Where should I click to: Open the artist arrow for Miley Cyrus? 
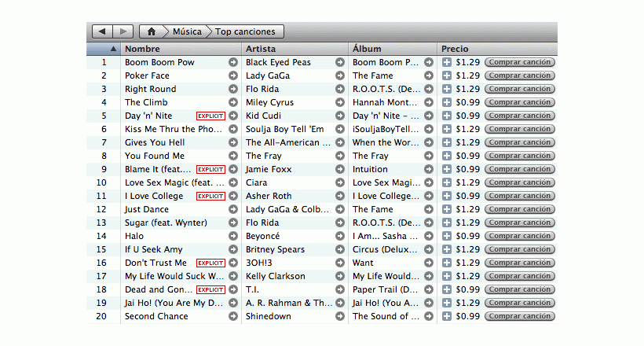[x=340, y=102]
